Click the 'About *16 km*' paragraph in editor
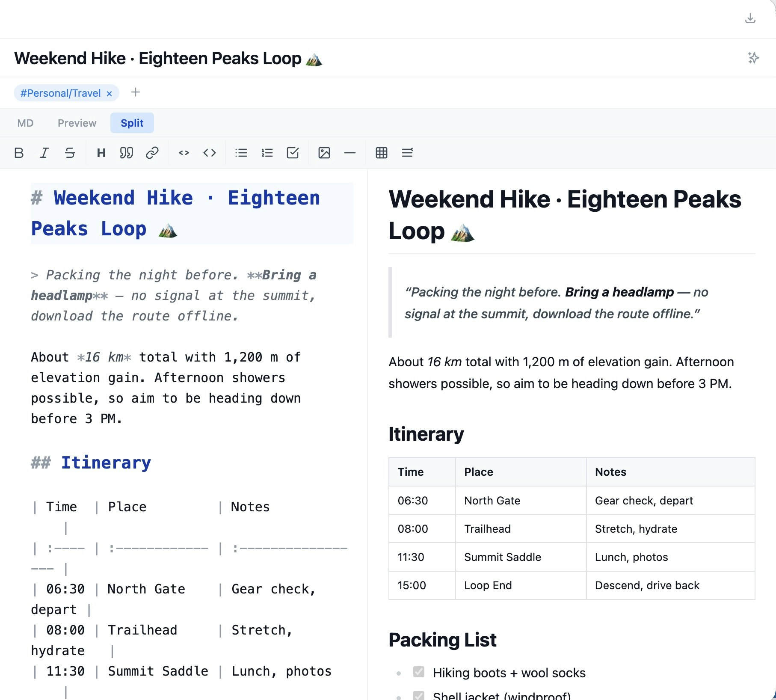The image size is (776, 700). (166, 388)
